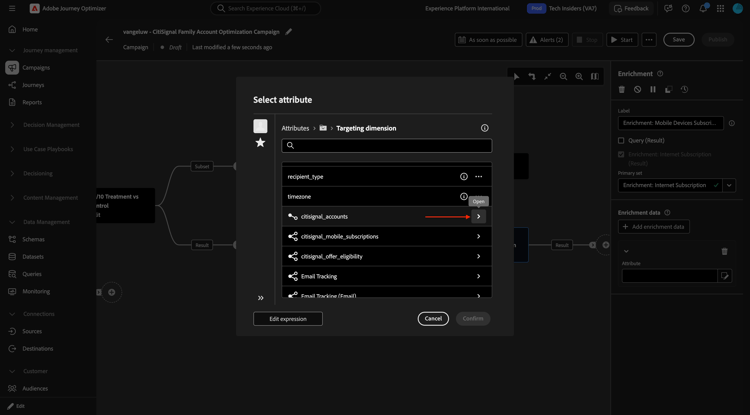
Task: Click Search Experience Cloud field
Action: pyautogui.click(x=265, y=8)
